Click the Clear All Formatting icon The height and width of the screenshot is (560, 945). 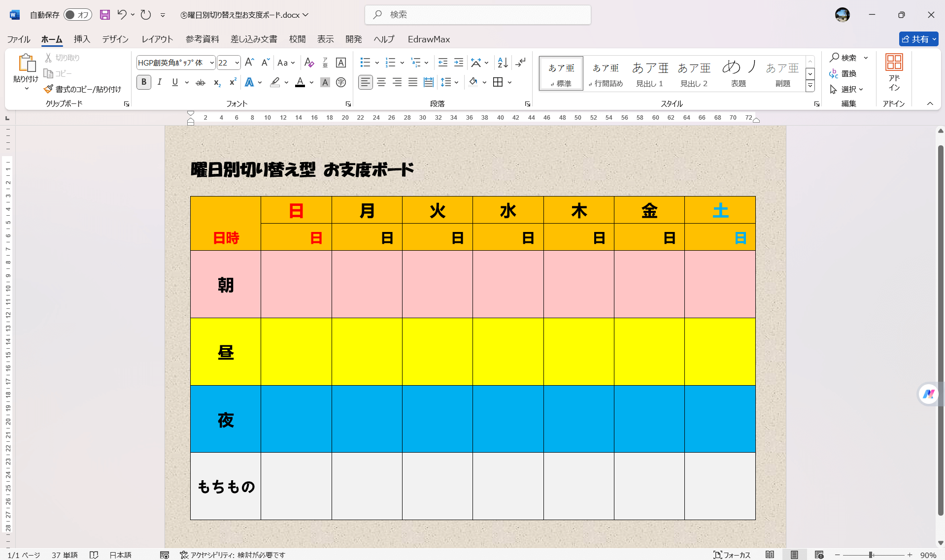(x=309, y=63)
